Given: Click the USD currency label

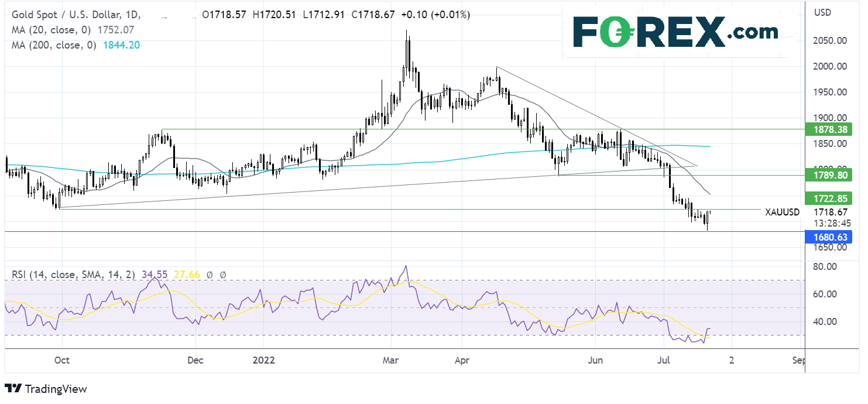Looking at the screenshot, I should point(824,12).
